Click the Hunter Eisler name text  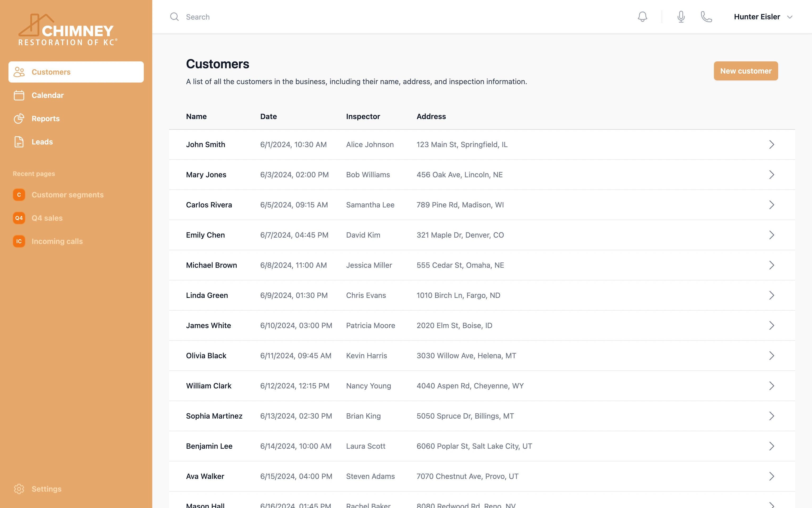pyautogui.click(x=757, y=17)
